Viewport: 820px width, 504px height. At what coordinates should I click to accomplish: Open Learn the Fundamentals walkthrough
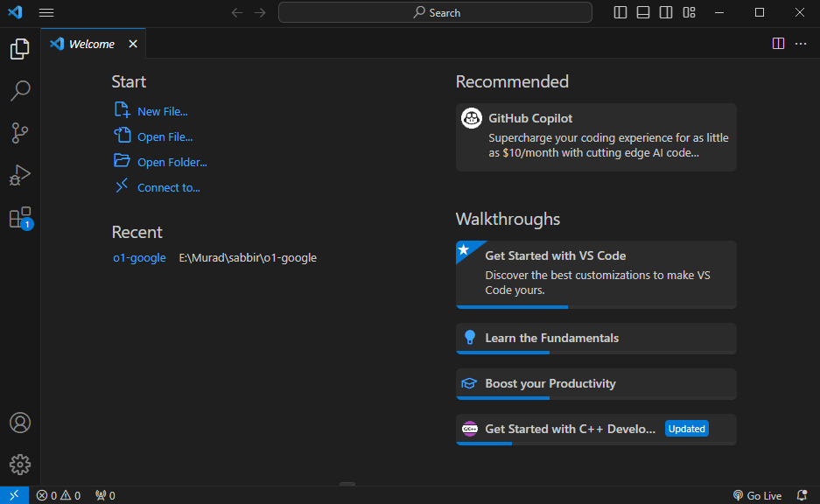coord(596,339)
